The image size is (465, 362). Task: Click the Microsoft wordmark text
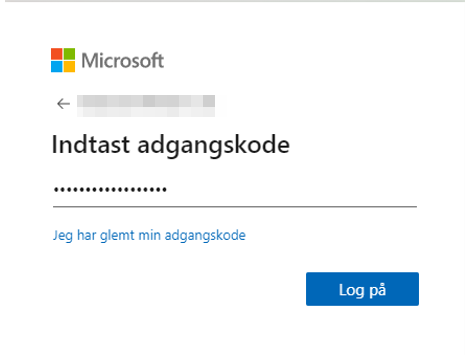pyautogui.click(x=123, y=61)
